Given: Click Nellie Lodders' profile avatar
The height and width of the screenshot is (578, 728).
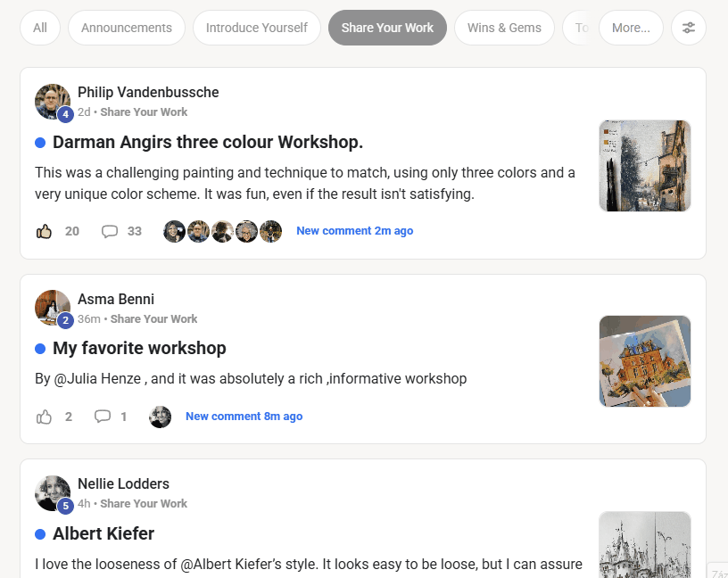Looking at the screenshot, I should click(53, 493).
